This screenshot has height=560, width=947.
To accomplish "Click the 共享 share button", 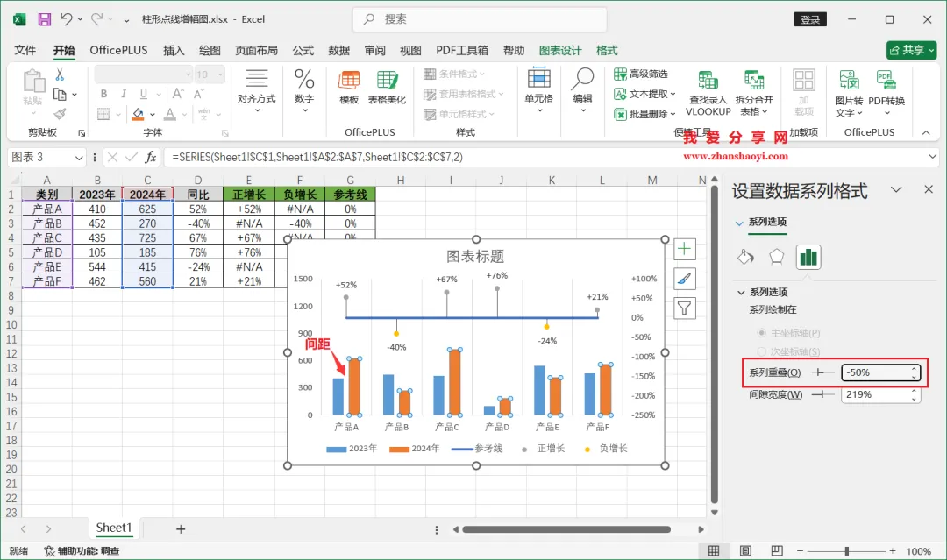I will 911,50.
